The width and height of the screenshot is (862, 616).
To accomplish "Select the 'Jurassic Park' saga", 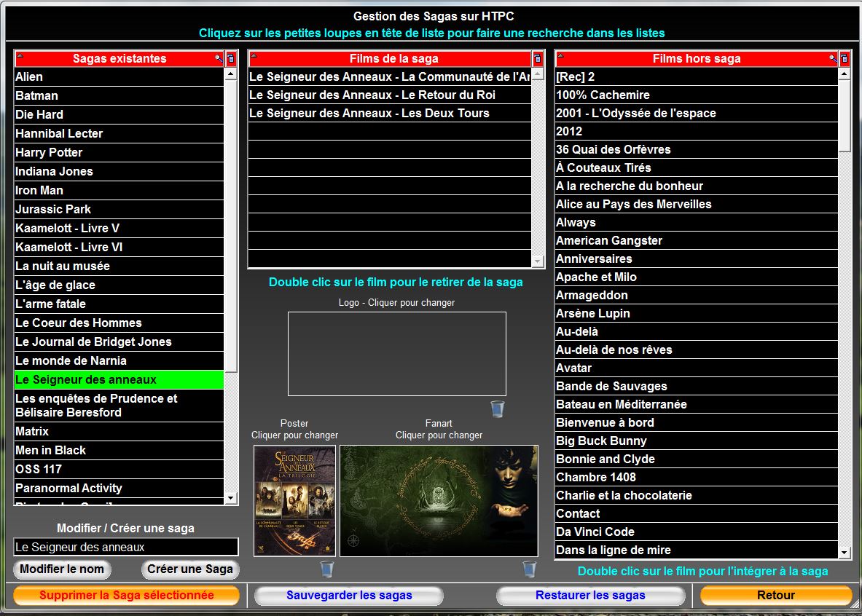I will coord(119,210).
